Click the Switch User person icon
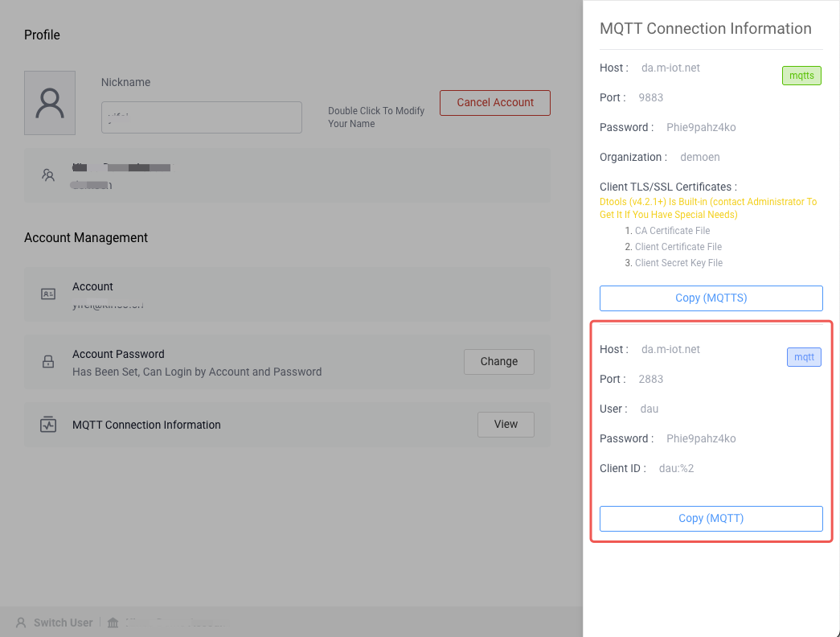The width and height of the screenshot is (840, 637). (21, 623)
